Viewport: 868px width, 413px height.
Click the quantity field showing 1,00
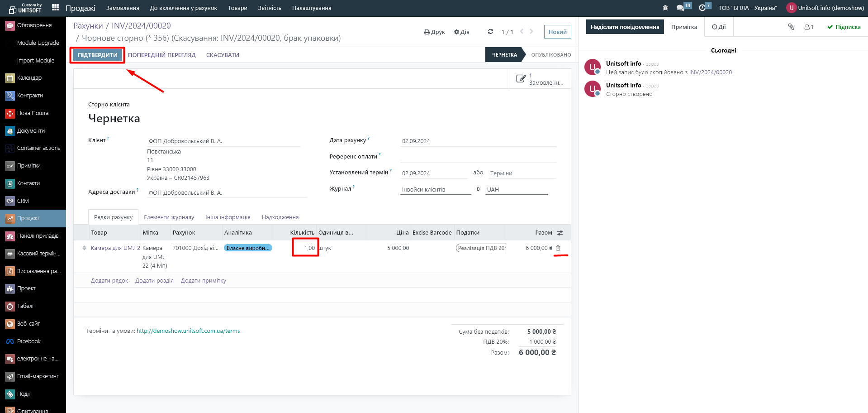tap(306, 248)
